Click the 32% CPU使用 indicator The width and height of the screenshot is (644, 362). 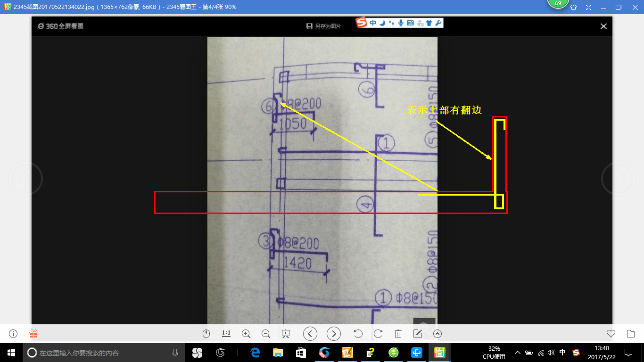click(x=494, y=353)
